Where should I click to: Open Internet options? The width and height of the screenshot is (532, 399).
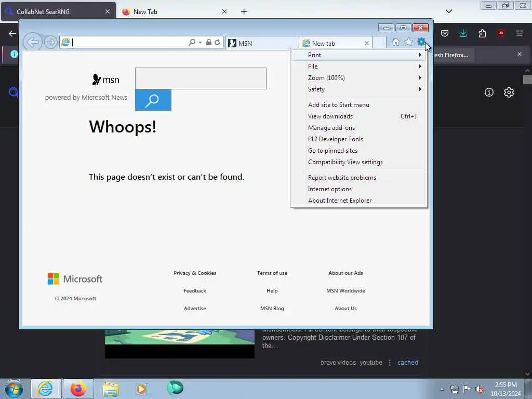point(359,189)
